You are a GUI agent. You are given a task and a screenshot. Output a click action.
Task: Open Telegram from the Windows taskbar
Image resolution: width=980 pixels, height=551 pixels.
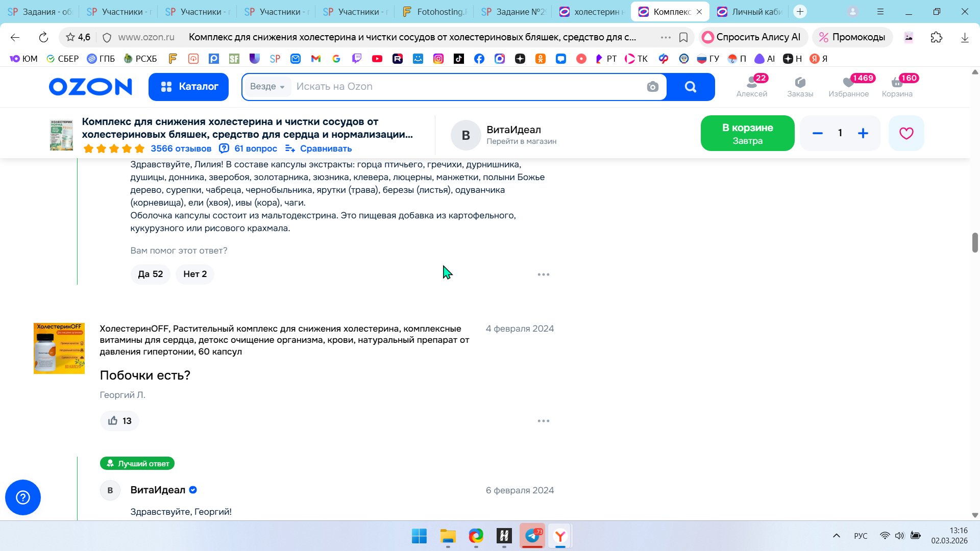532,536
